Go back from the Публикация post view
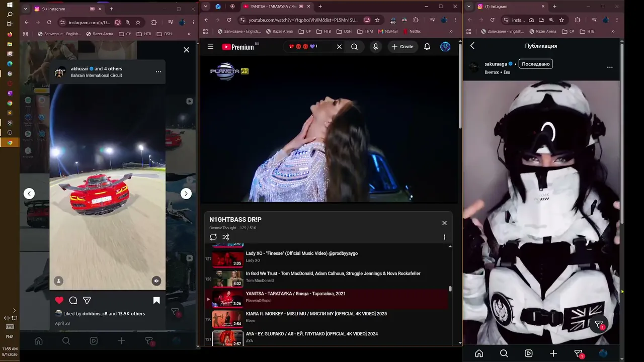This screenshot has width=644, height=362. [472, 46]
